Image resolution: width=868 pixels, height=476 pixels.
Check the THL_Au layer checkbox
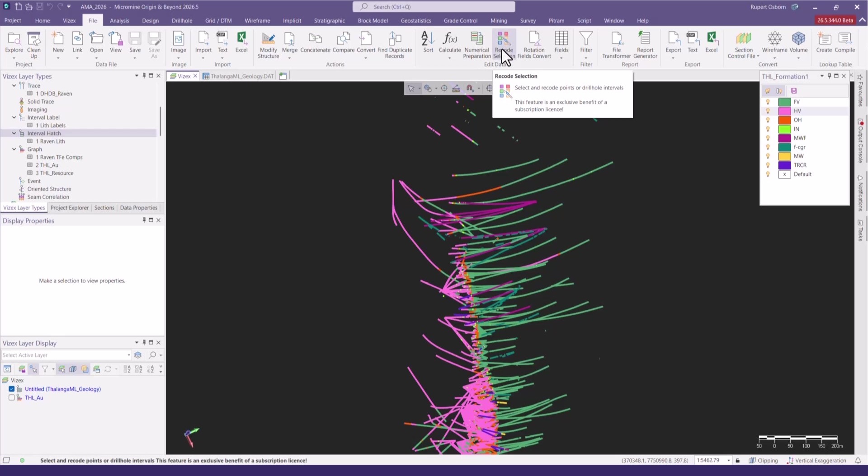[12, 397]
